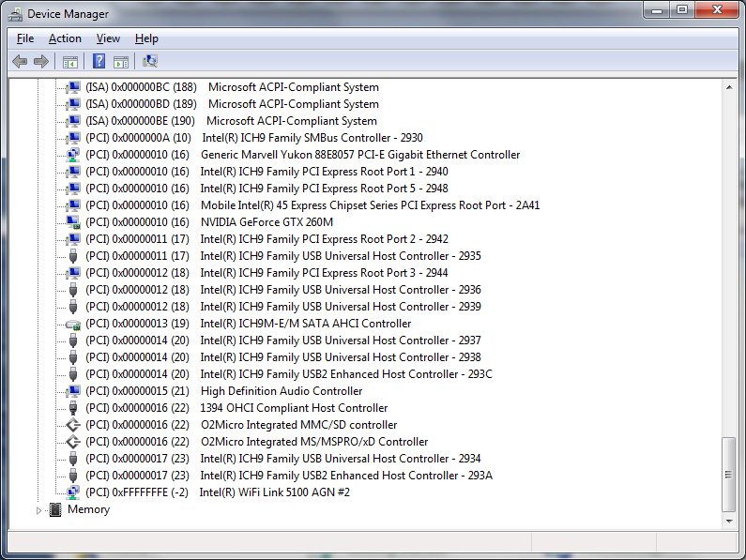Viewport: 746px width, 560px height.
Task: Click O2Micro MS/MSPRO/xD Controller icon
Action: coord(73,442)
